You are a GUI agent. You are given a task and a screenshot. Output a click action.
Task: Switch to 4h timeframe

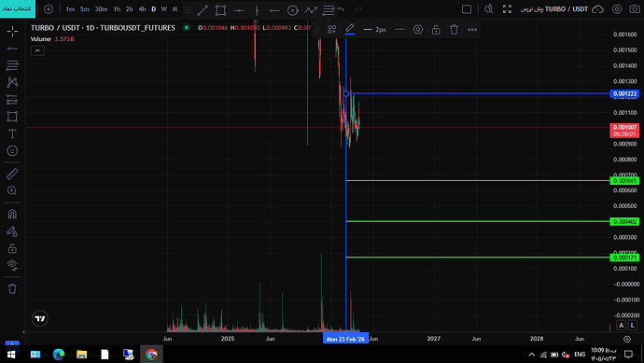click(142, 9)
